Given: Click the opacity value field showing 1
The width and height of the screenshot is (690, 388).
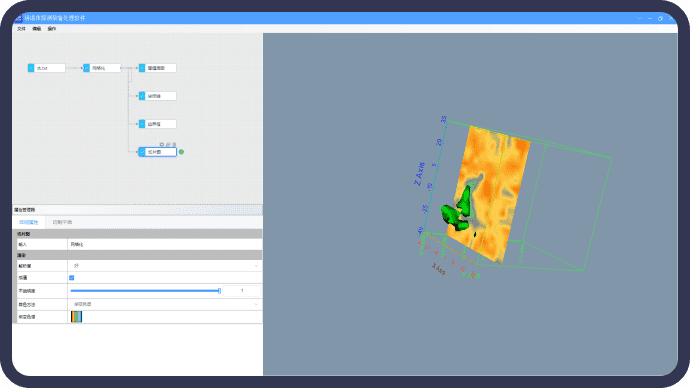Looking at the screenshot, I should 242,291.
